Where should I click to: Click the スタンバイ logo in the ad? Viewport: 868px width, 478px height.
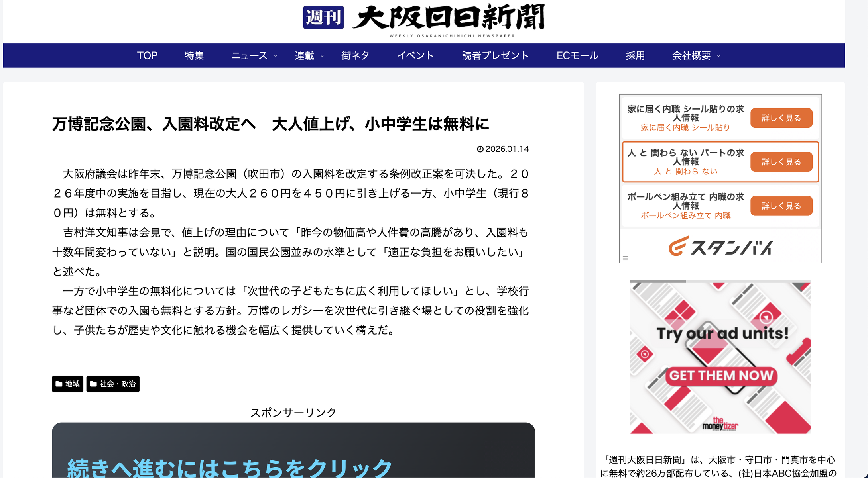[720, 247]
